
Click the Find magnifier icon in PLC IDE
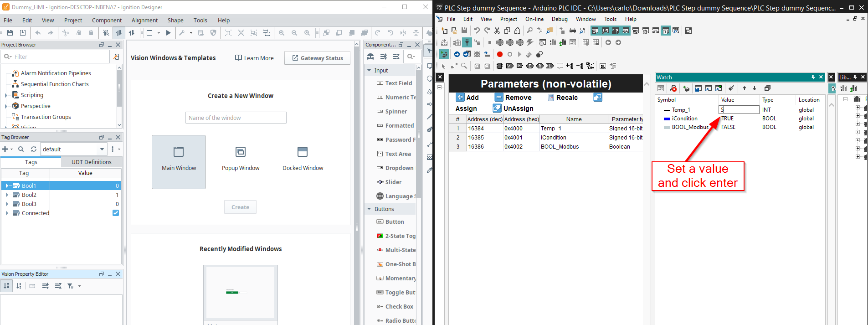point(529,31)
